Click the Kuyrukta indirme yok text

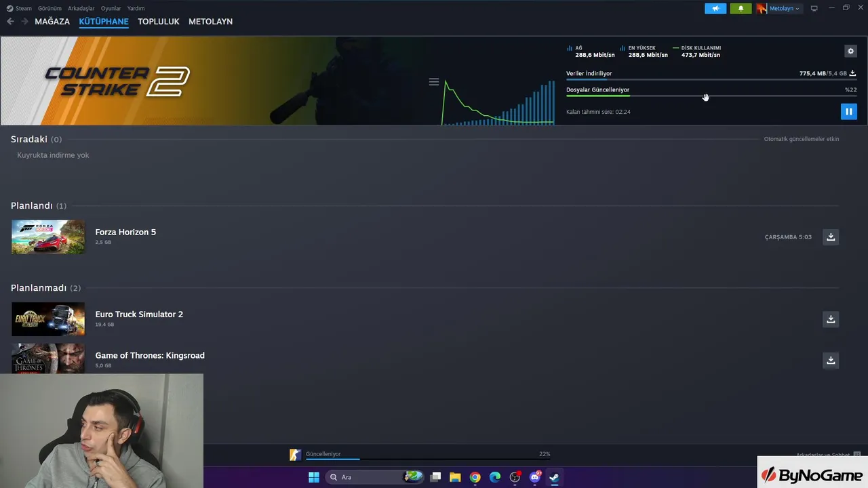[53, 155]
